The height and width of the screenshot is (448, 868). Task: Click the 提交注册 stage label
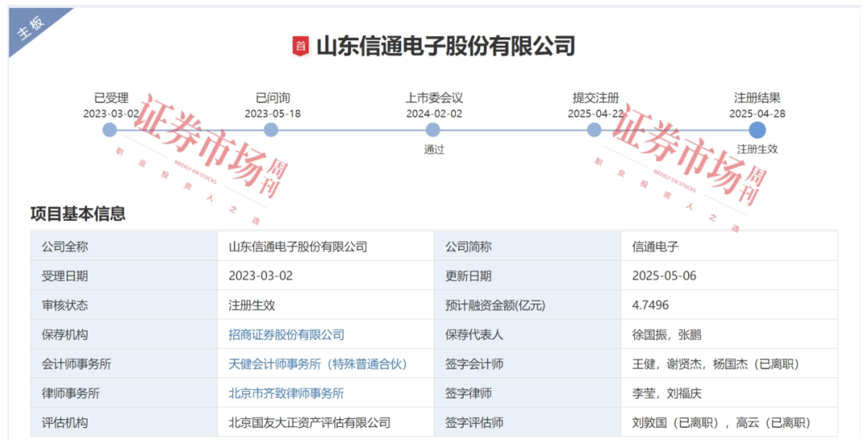(x=596, y=98)
